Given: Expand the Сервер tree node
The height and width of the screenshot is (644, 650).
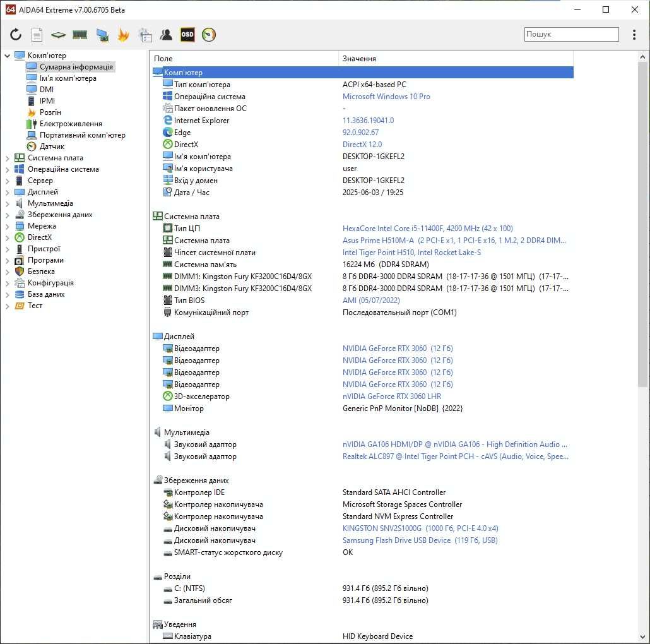Looking at the screenshot, I should (x=7, y=181).
